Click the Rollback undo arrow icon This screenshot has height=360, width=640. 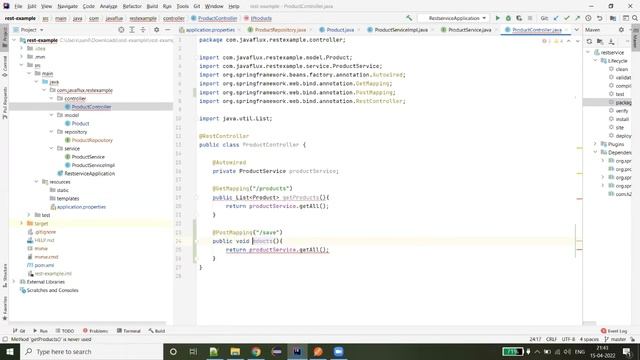pyautogui.click(x=599, y=18)
